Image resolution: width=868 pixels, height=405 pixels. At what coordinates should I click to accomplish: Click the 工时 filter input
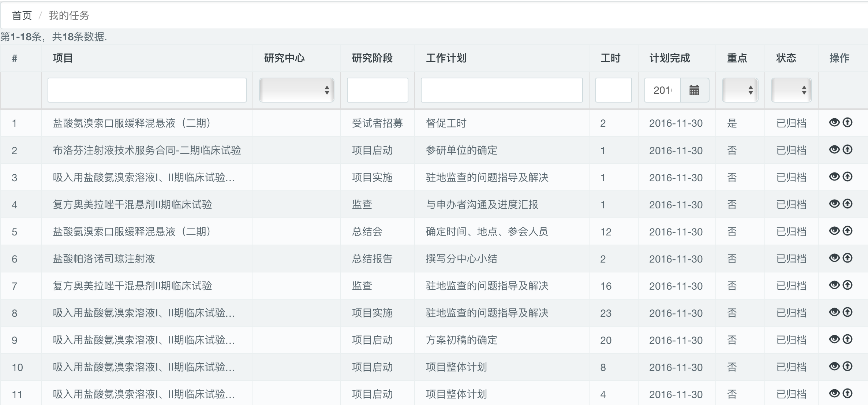point(614,90)
